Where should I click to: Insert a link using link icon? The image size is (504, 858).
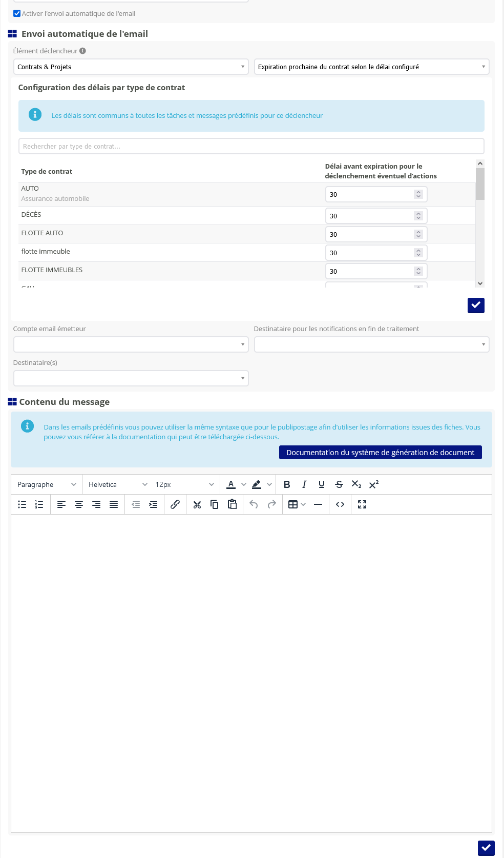pyautogui.click(x=175, y=504)
